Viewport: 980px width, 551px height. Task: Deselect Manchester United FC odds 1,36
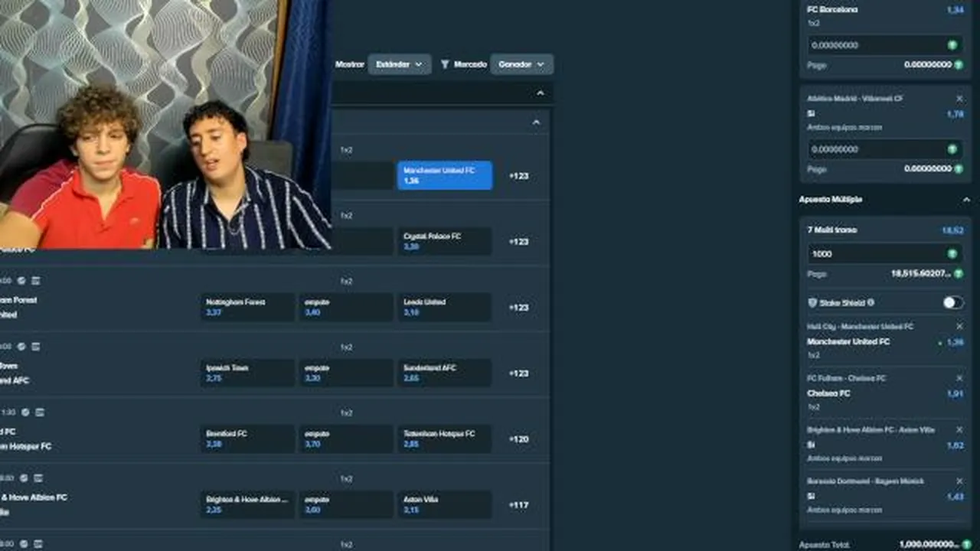(x=445, y=175)
